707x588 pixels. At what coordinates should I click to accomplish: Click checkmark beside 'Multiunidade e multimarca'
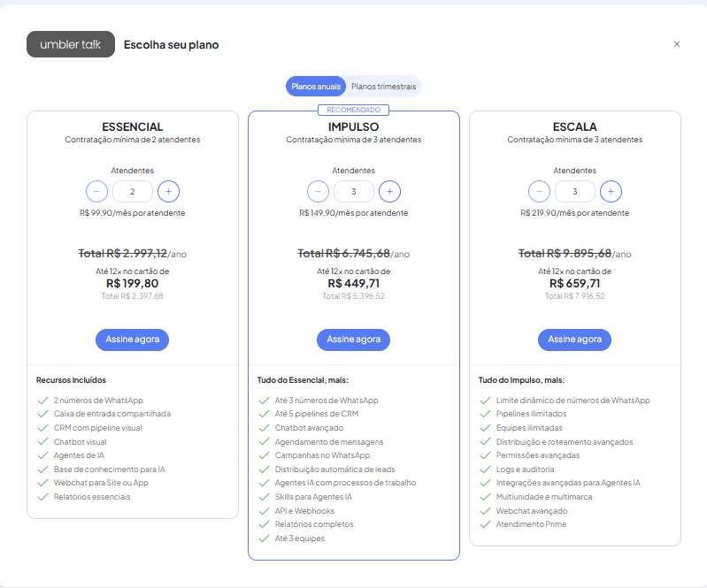pyautogui.click(x=486, y=497)
